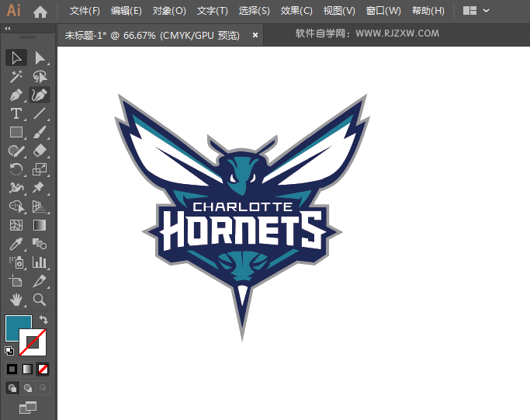This screenshot has width=530, height=420.
Task: Select the Paintbrush tool
Action: [40, 132]
